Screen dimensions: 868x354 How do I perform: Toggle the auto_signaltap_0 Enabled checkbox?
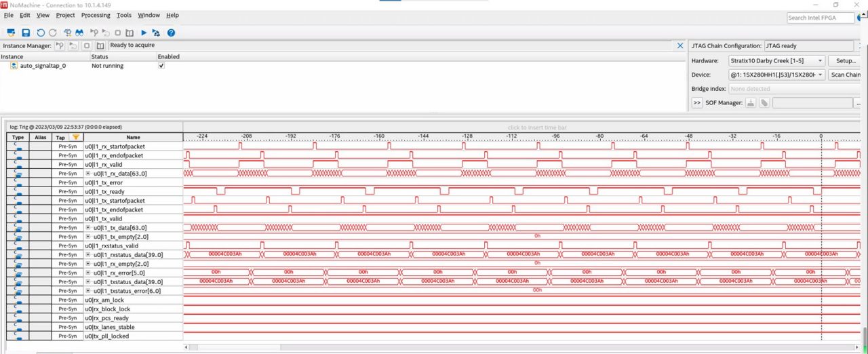point(161,66)
